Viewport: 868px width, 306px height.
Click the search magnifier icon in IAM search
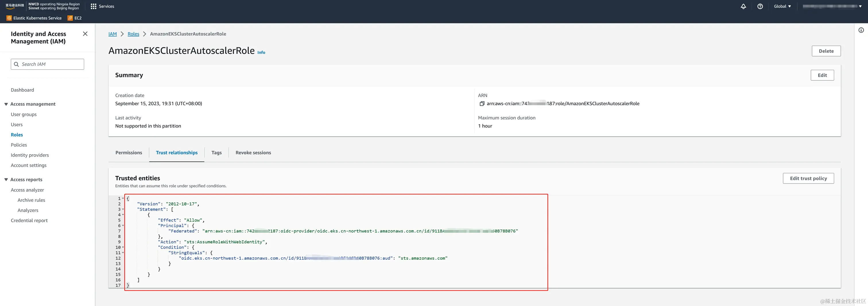tap(16, 64)
